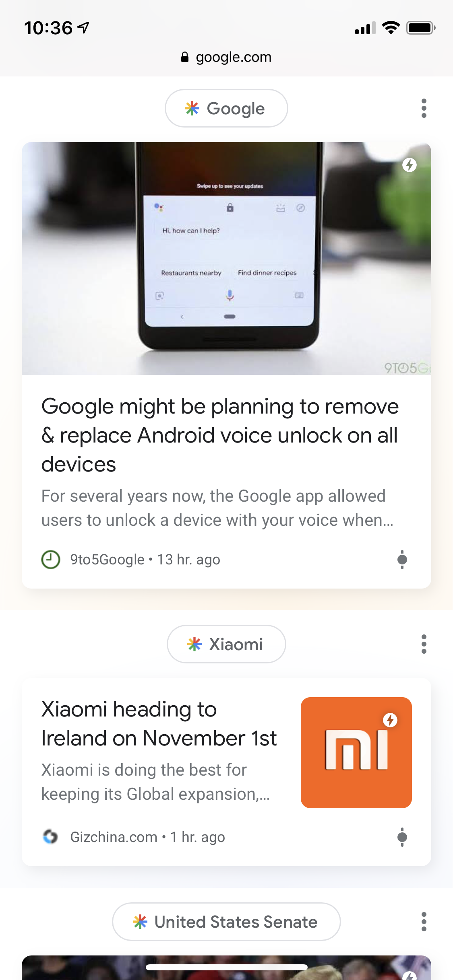Open the Android voice unlock article headline
The width and height of the screenshot is (453, 980).
click(x=220, y=435)
